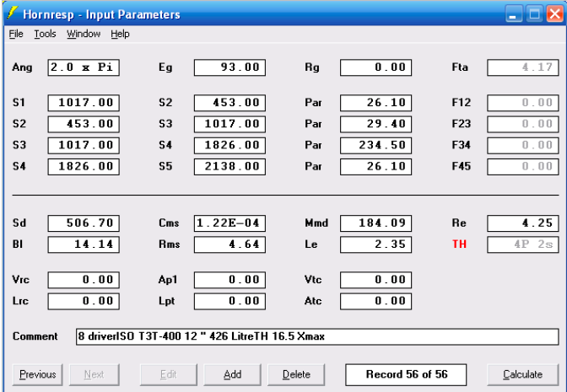Select the S1 field with 1017.00
This screenshot has width=567, height=392.
[84, 103]
